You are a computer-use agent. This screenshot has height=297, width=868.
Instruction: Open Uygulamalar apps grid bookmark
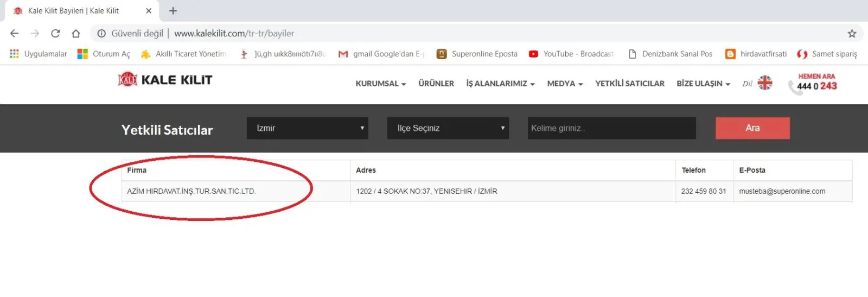(39, 54)
